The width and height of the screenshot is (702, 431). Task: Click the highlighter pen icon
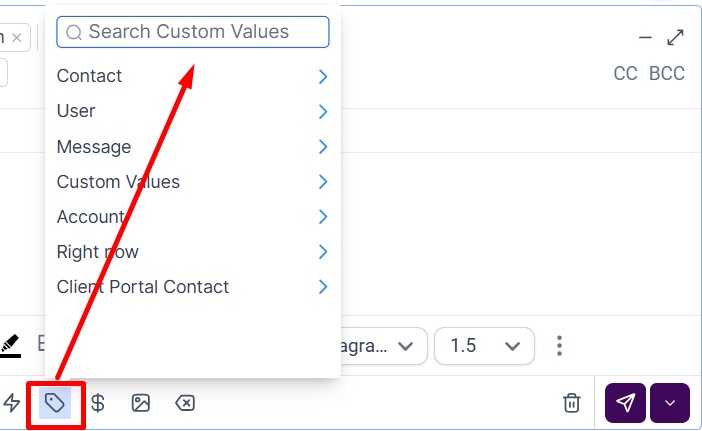click(11, 345)
